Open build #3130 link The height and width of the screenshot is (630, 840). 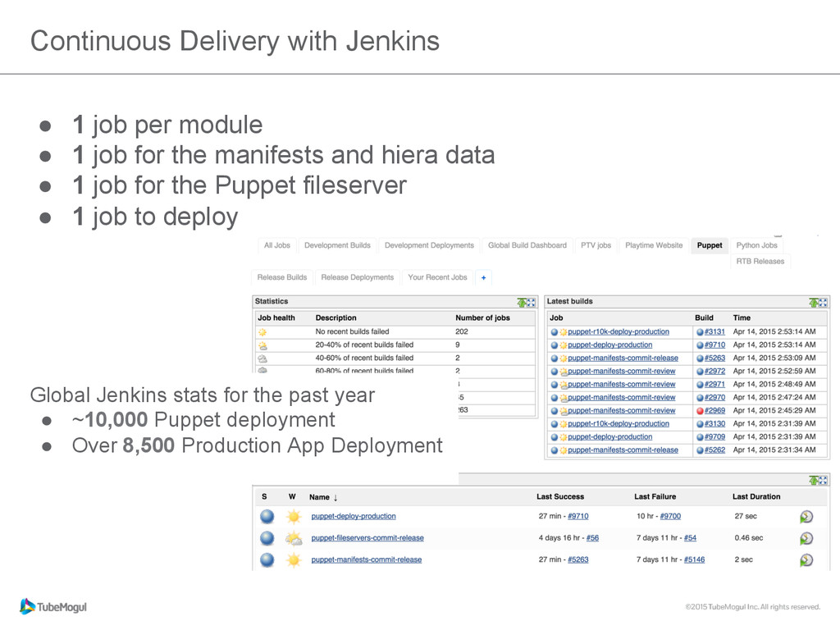point(714,424)
